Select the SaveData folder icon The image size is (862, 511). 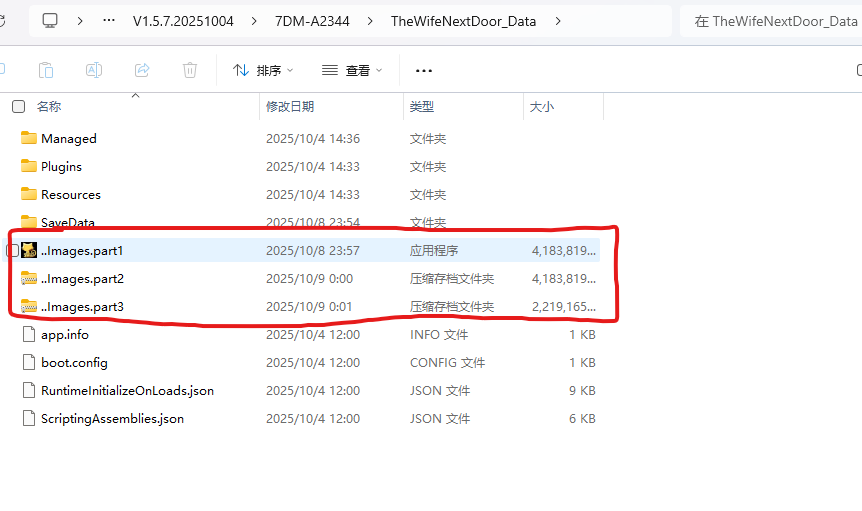(x=29, y=221)
